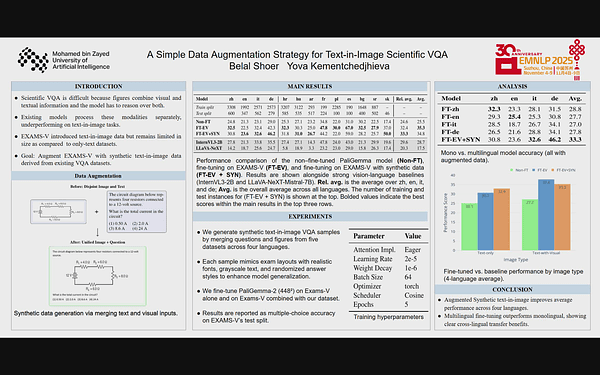Click bullet 'Scientific VQA is difficult because figures'
600x375 pixels.
pos(101,101)
